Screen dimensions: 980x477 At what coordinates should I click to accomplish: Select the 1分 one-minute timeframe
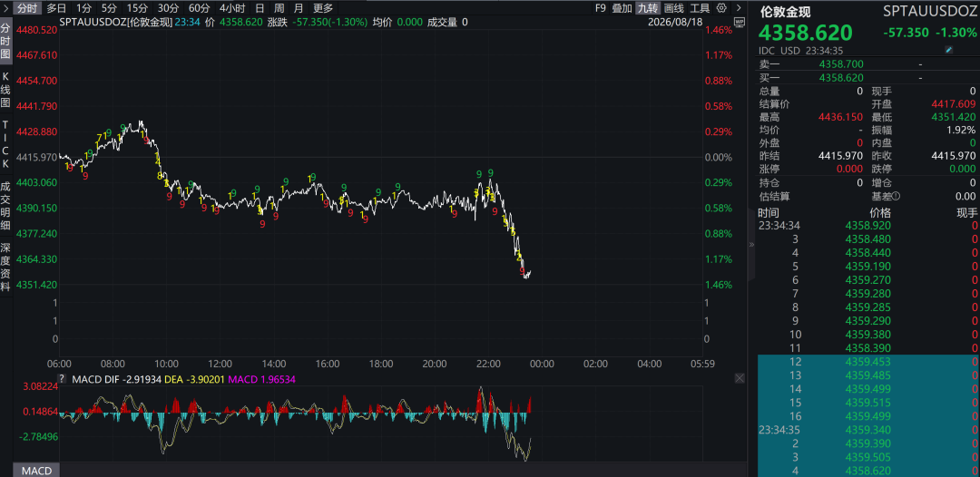coord(83,8)
